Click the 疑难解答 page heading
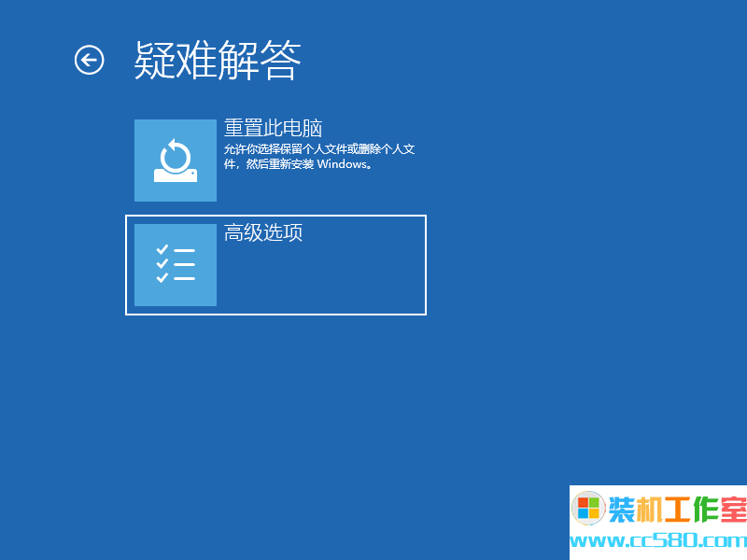Viewport: 747px width, 560px height. tap(218, 60)
